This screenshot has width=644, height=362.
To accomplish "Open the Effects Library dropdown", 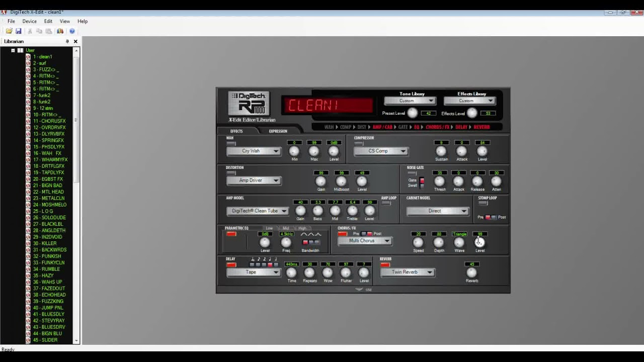I will pos(469,101).
